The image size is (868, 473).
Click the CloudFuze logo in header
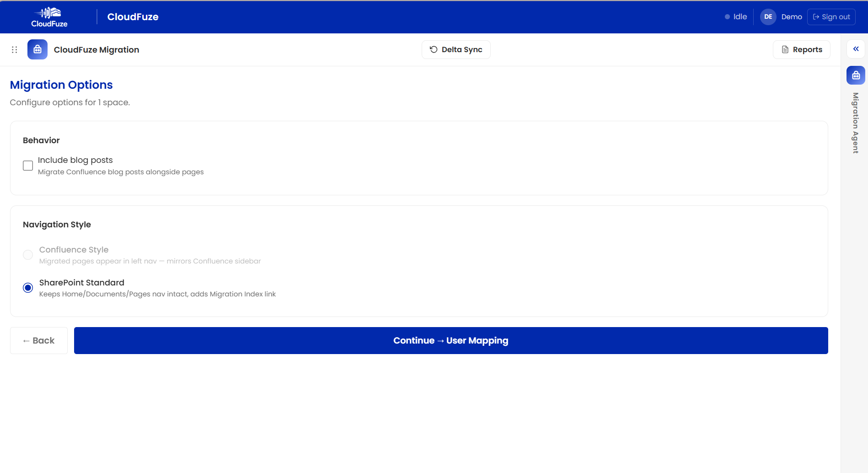(49, 17)
